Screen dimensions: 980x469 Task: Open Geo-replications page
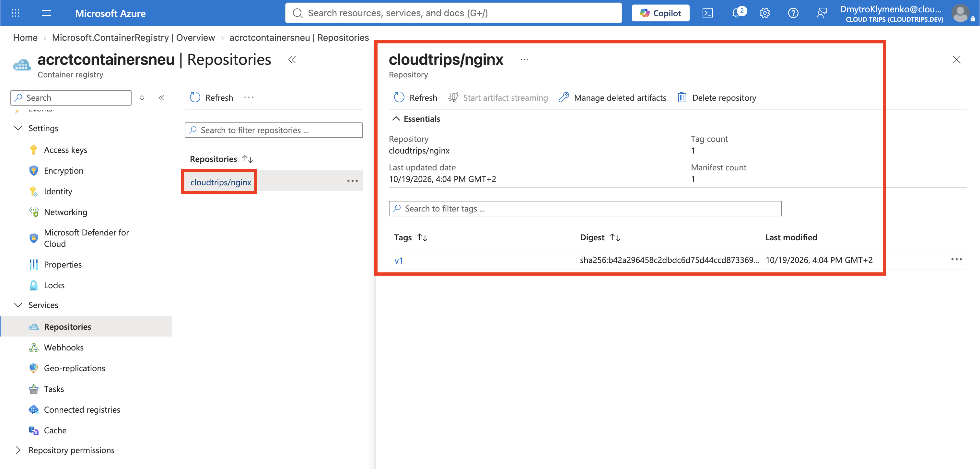point(74,368)
